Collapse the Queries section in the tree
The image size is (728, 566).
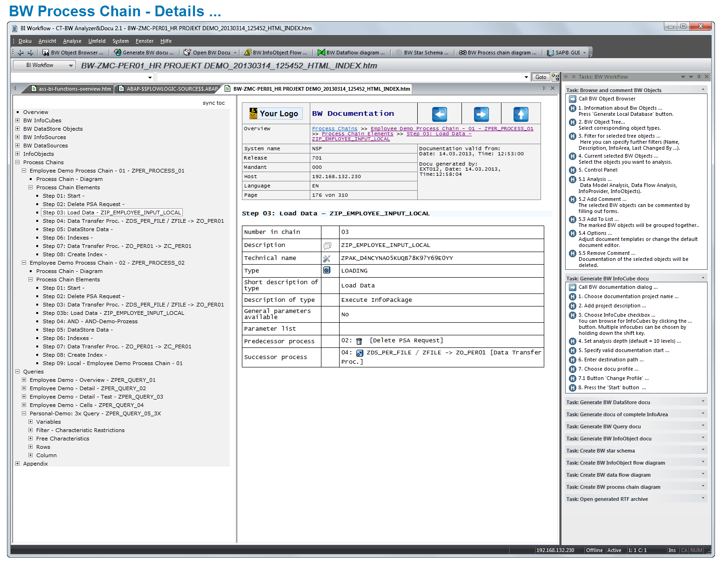(18, 371)
